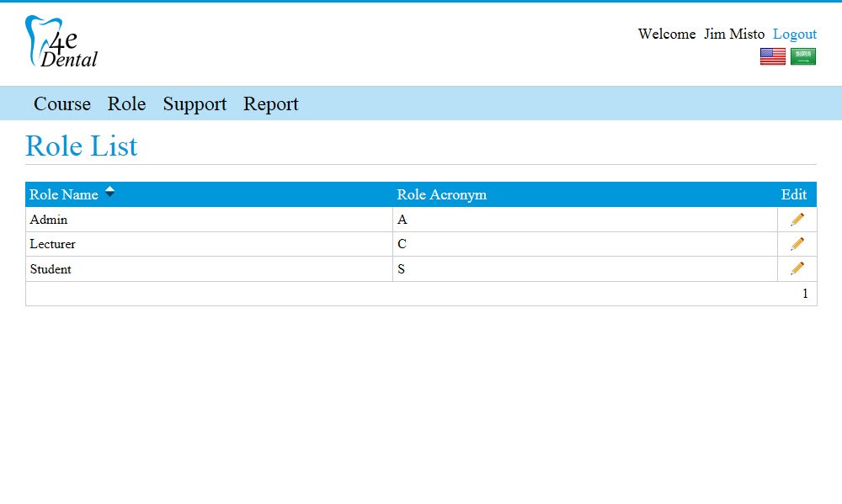Click the Role Acronym column header
Image resolution: width=842 pixels, height=504 pixels.
[x=441, y=194]
